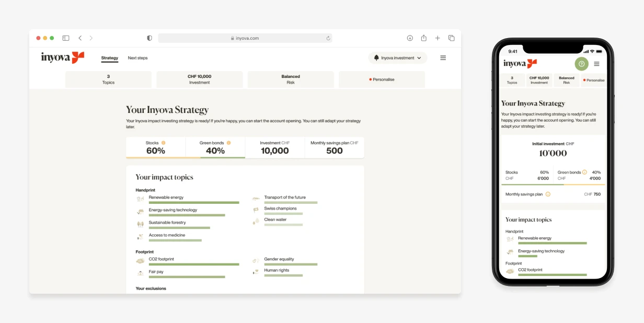Select the Strategy tab
This screenshot has width=644, height=323.
[x=109, y=57]
